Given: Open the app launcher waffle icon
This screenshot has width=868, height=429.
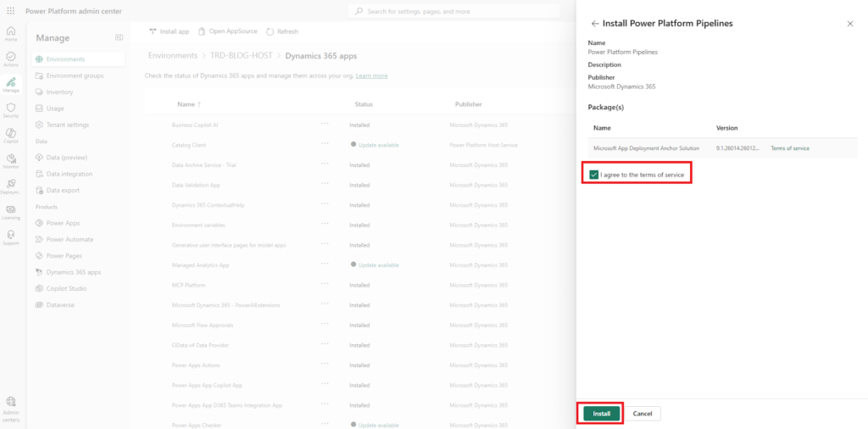Looking at the screenshot, I should [x=11, y=10].
